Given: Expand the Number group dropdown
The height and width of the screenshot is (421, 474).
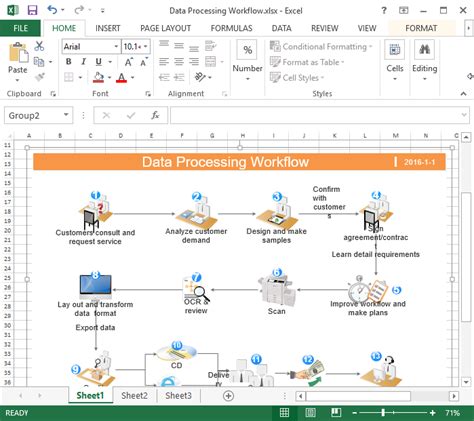Looking at the screenshot, I should point(248,79).
